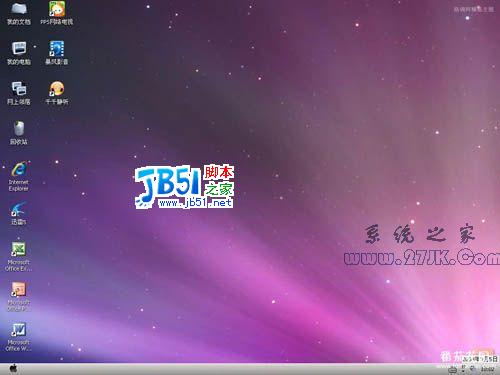Click the safely remove hardware tray icon
Viewport: 500px width, 375px height.
453,369
